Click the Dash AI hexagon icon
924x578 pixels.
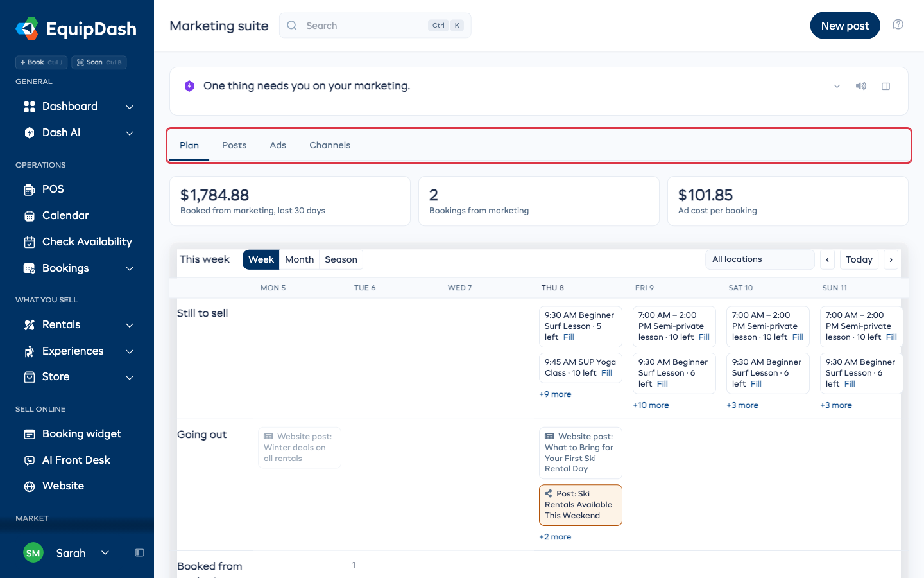30,133
